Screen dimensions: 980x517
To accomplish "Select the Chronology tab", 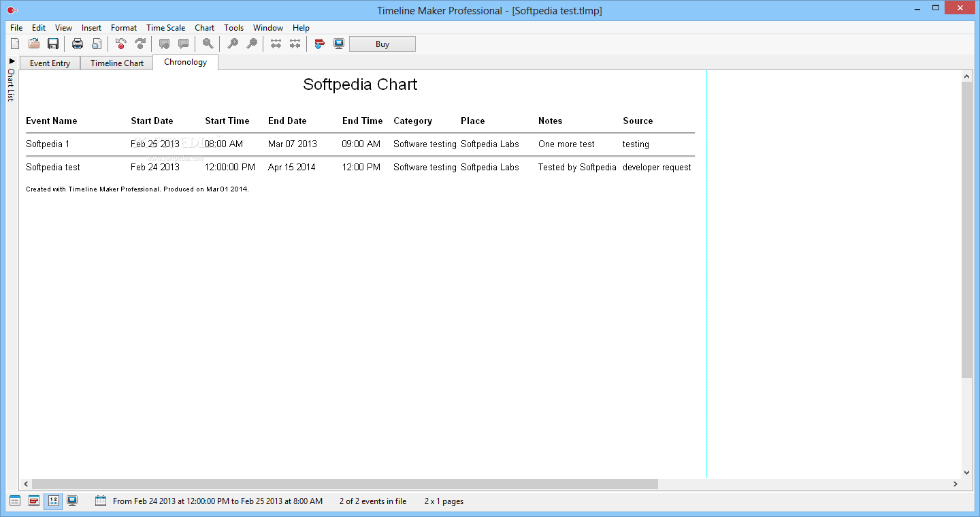I will 185,62.
